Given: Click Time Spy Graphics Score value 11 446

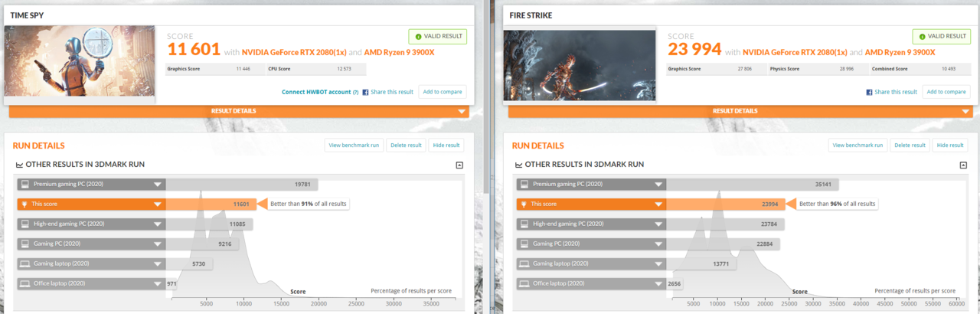Looking at the screenshot, I should click(245, 69).
